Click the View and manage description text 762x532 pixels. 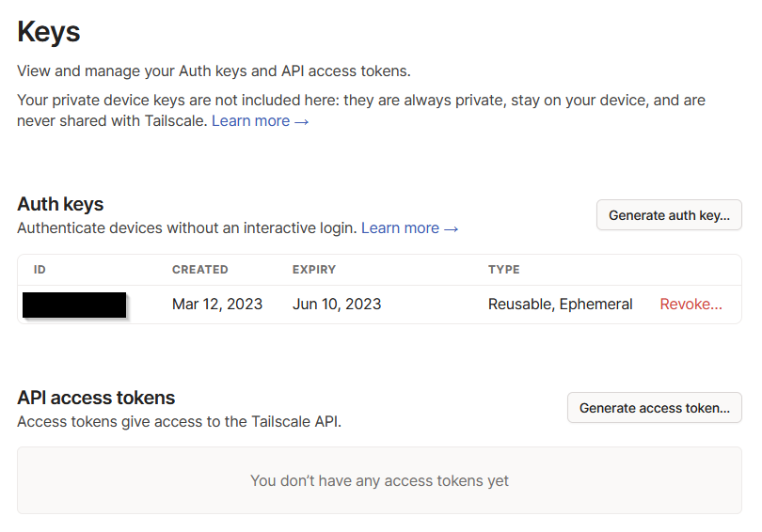[214, 70]
